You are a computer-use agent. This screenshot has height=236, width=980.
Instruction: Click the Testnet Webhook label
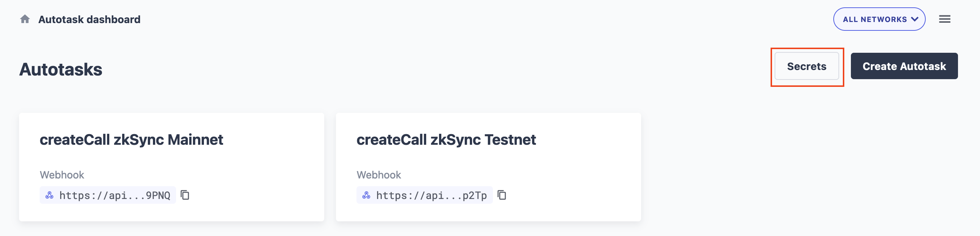coord(379,175)
